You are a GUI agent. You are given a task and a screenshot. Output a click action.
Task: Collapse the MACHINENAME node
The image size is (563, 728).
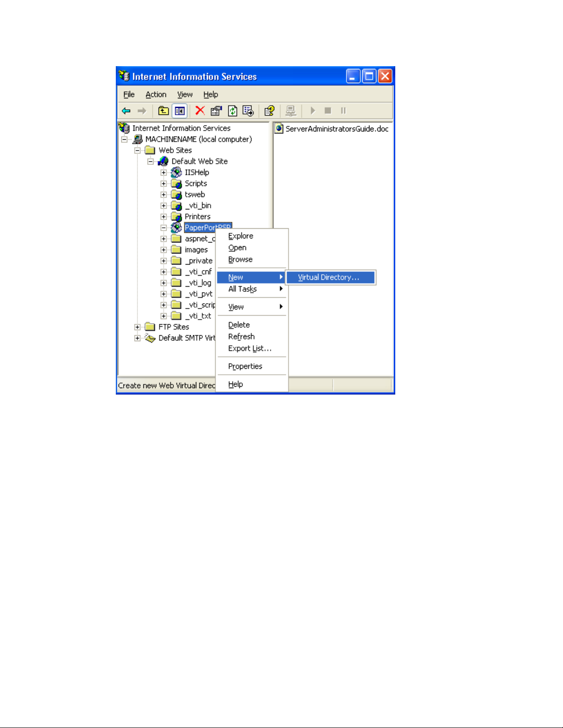coord(124,139)
